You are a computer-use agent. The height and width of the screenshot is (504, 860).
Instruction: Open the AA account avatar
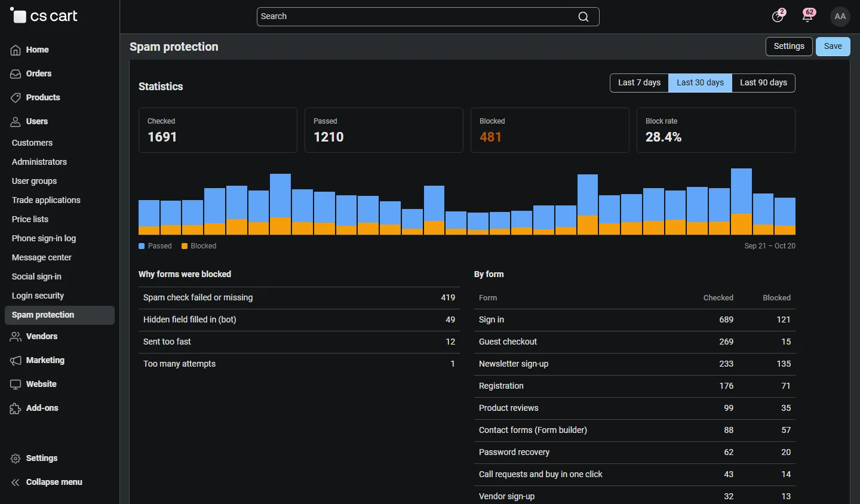840,17
